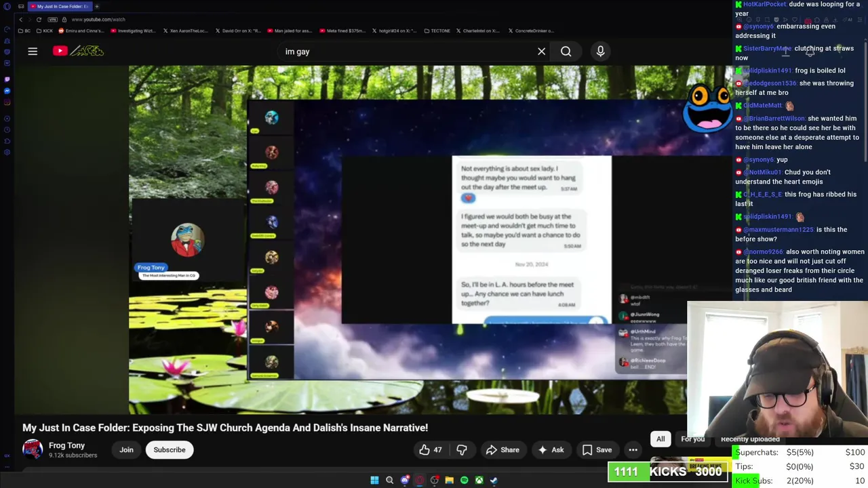Select the All filter chip
The image size is (868, 488).
(x=660, y=439)
